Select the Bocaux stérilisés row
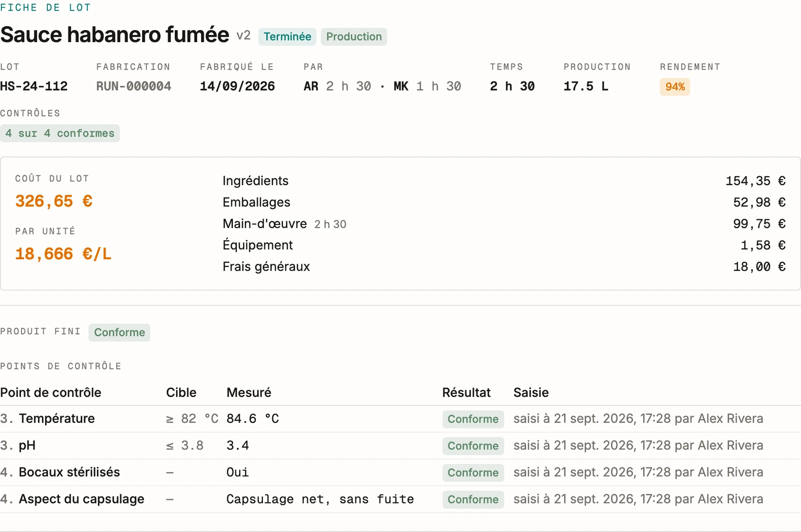 click(400, 472)
